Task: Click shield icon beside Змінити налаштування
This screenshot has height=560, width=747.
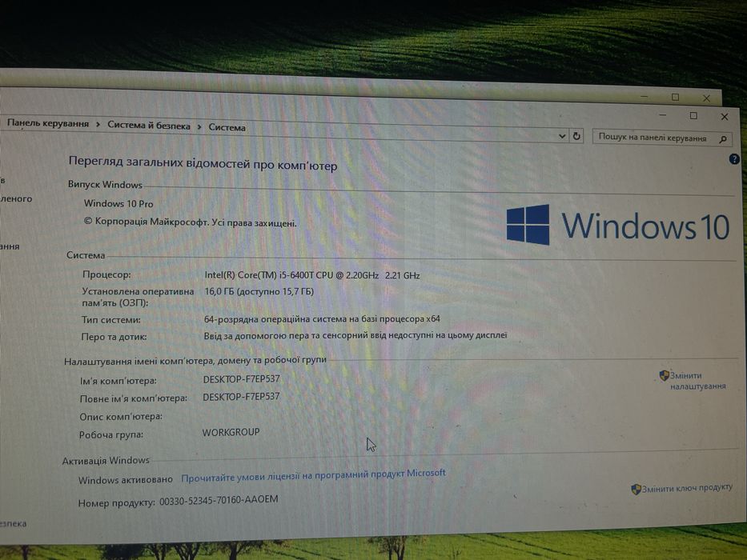Action: pyautogui.click(x=664, y=375)
